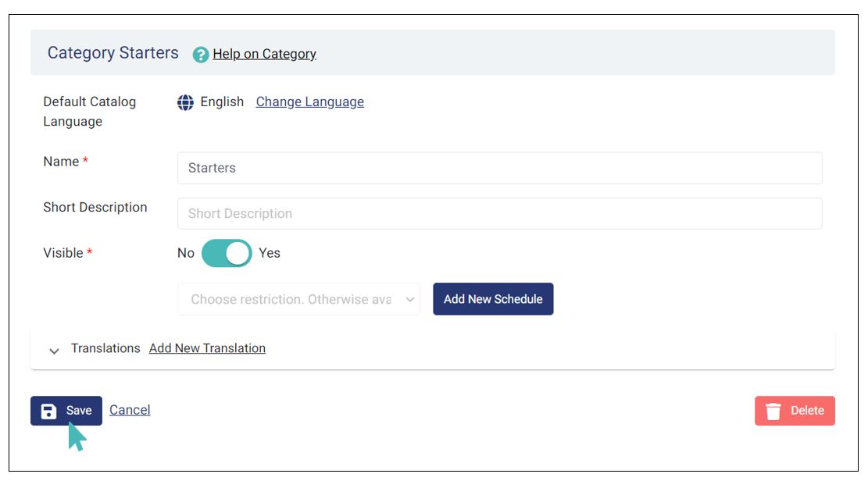The height and width of the screenshot is (488, 868).
Task: Click the trash can icon
Action: (773, 411)
